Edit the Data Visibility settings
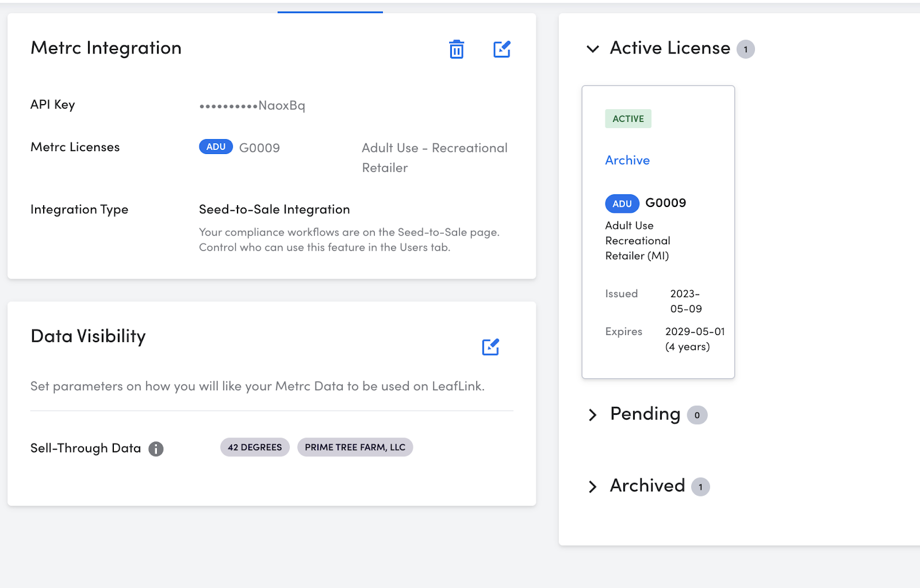920x588 pixels. (x=490, y=347)
